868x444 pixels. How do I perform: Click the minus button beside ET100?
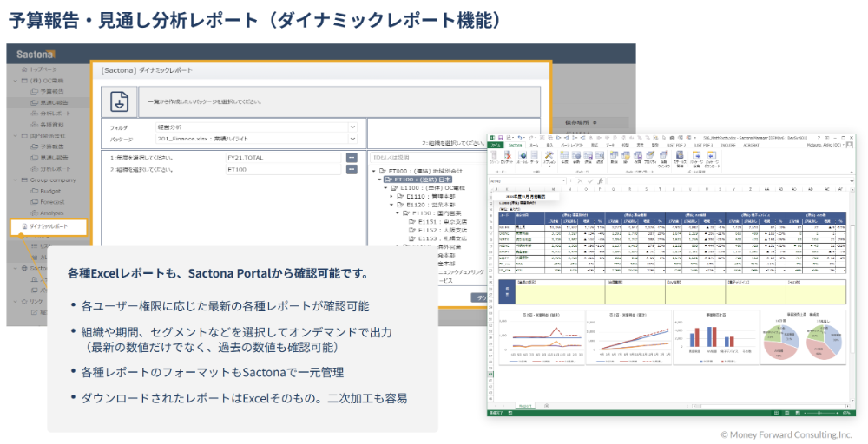click(x=352, y=169)
